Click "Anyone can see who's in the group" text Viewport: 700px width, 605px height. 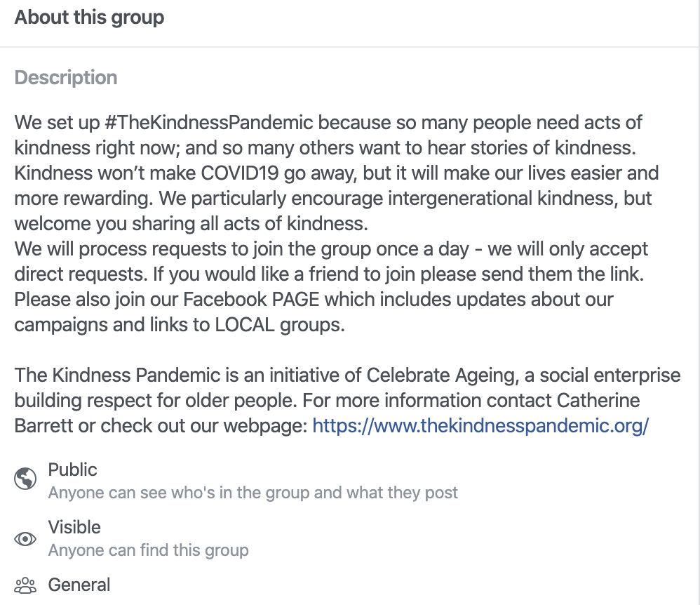point(253,493)
